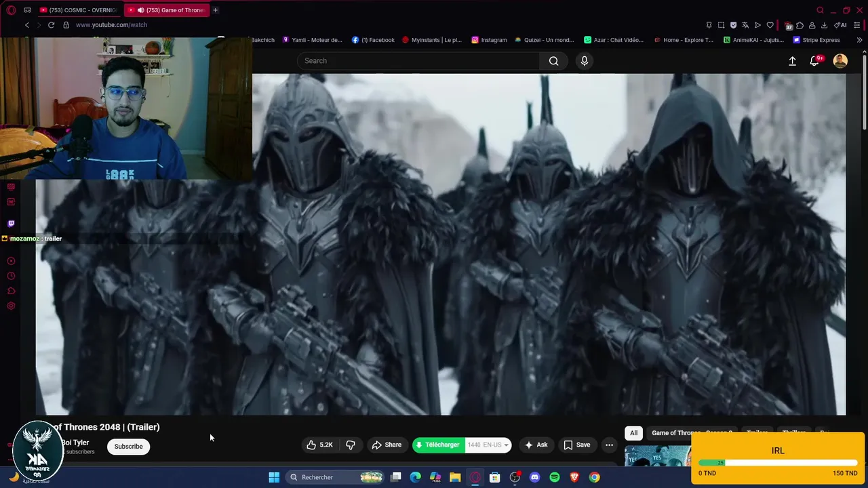Viewport: 868px width, 488px height.
Task: Add page to bookmarks heart icon
Action: pos(770,25)
